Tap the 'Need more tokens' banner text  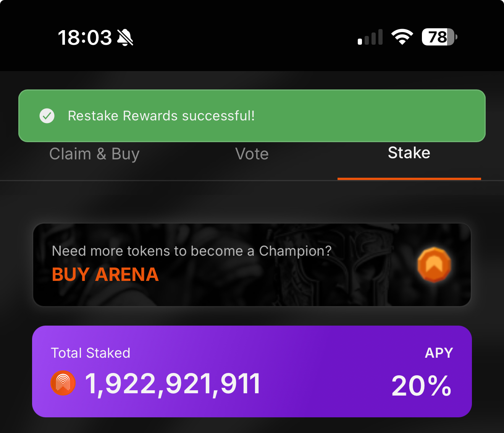[x=192, y=251]
